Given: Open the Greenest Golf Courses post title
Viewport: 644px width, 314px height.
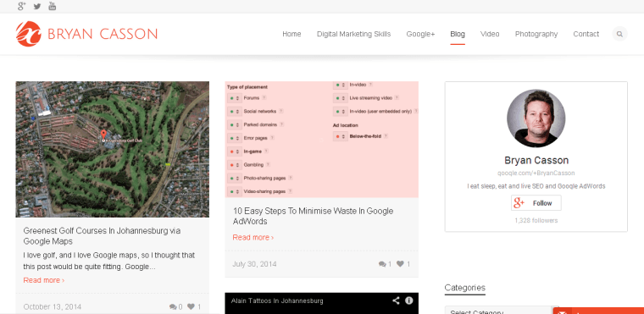Looking at the screenshot, I should pos(102,236).
